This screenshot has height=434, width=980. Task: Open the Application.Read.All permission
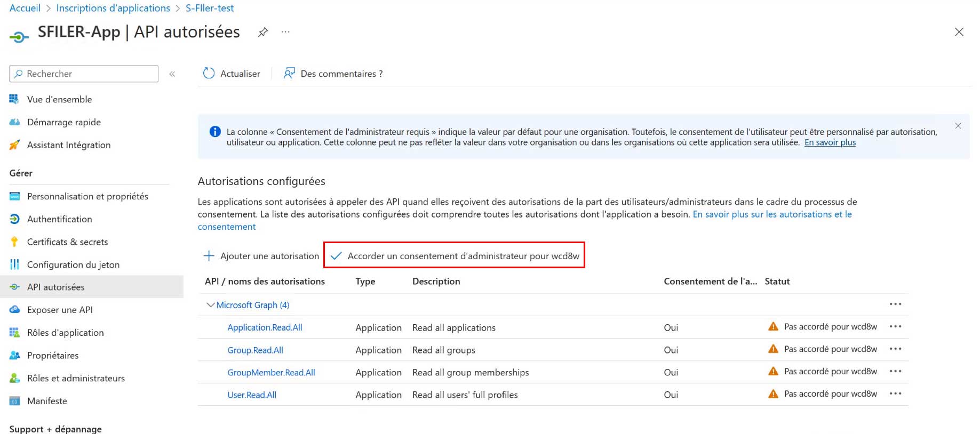265,327
